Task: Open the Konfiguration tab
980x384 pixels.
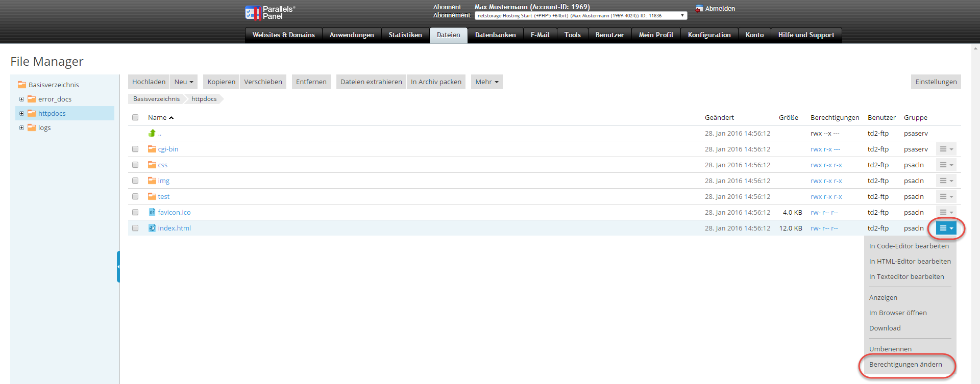Action: pos(709,35)
